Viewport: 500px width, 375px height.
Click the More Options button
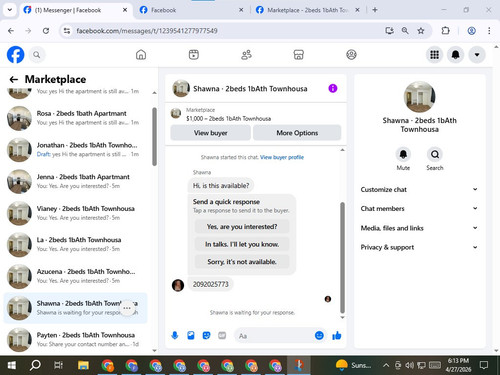click(297, 133)
